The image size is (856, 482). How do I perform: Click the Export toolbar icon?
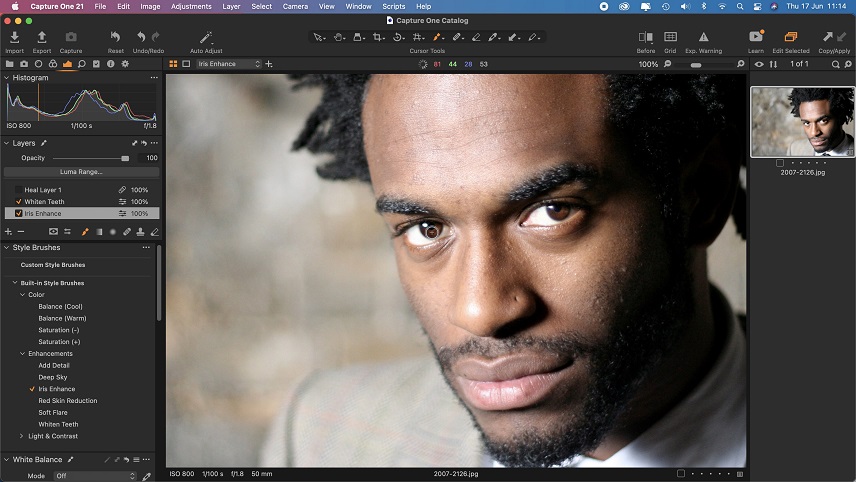pyautogui.click(x=41, y=37)
